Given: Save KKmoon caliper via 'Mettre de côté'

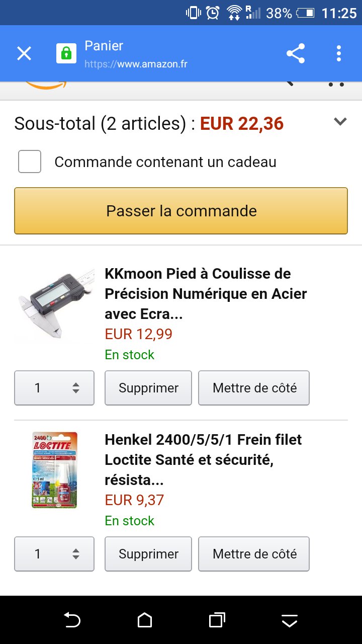Looking at the screenshot, I should point(254,388).
